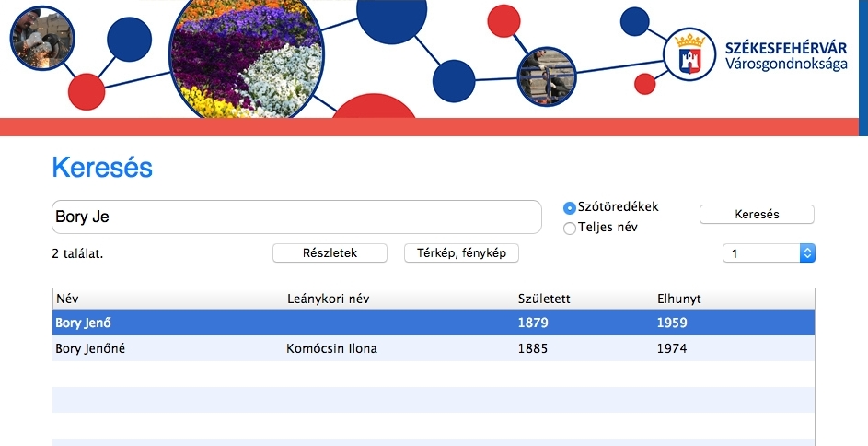This screenshot has height=446, width=868.
Task: Click the blue Keresés page heading
Action: (x=102, y=168)
